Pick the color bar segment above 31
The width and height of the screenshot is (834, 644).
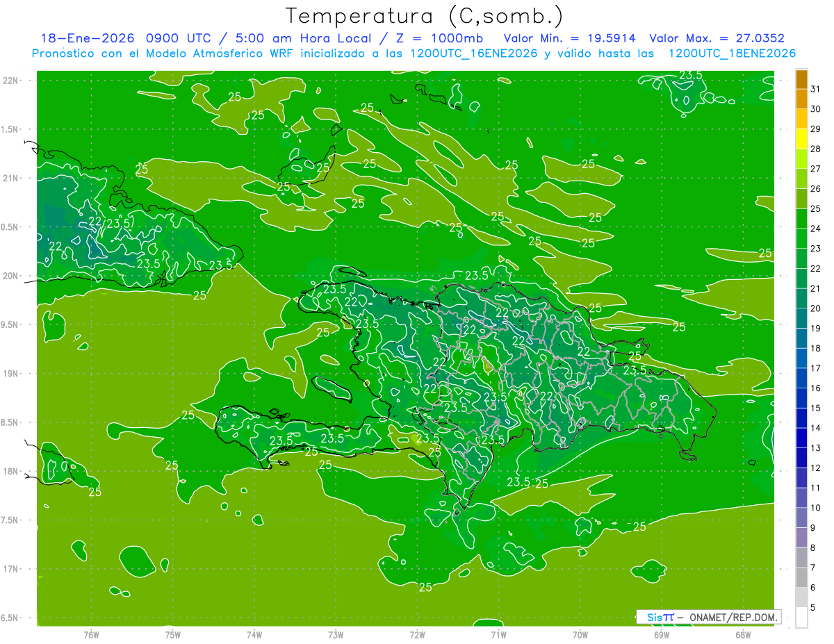(801, 80)
